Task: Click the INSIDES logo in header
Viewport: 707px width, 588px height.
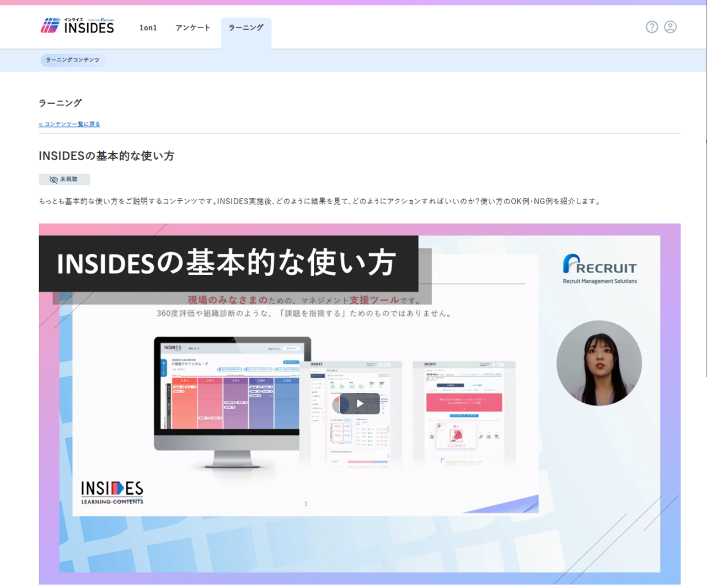Action: pyautogui.click(x=77, y=25)
